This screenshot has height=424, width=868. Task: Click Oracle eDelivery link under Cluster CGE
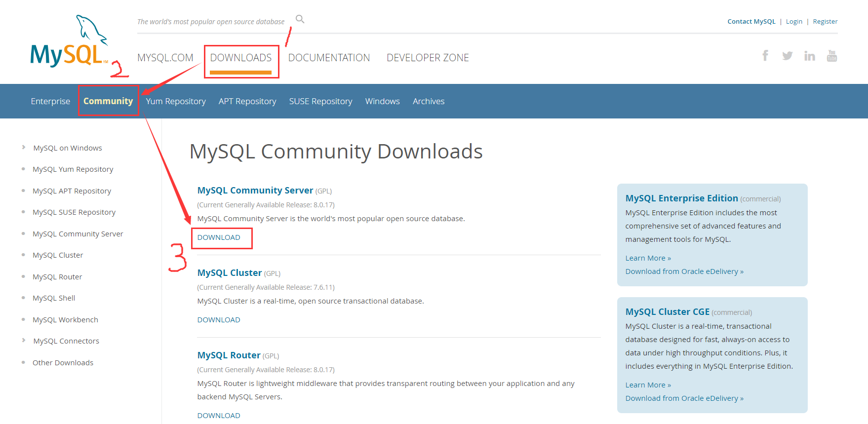(684, 398)
